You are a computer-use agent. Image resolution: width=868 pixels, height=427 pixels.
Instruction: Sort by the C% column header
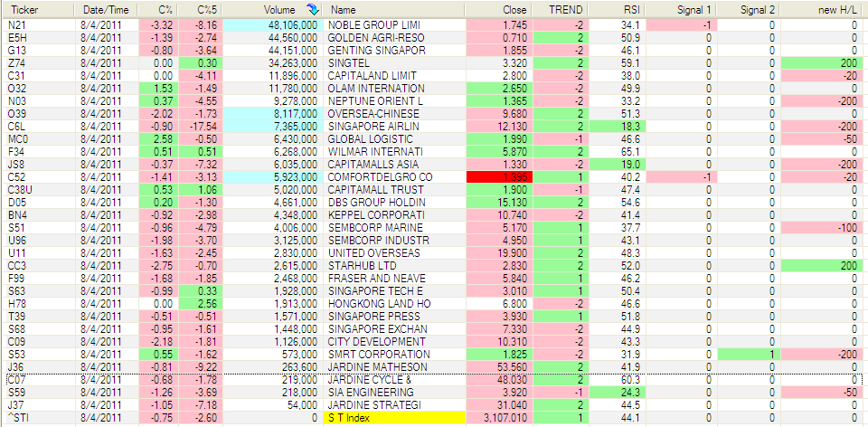click(x=165, y=9)
